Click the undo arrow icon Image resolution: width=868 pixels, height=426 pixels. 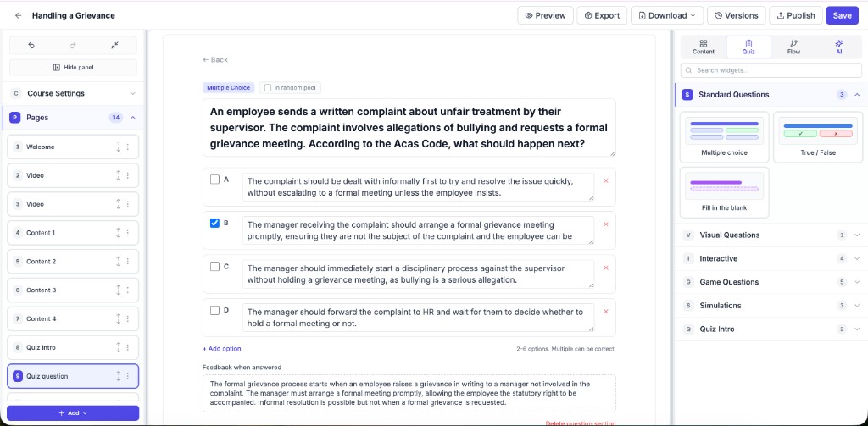pos(31,46)
